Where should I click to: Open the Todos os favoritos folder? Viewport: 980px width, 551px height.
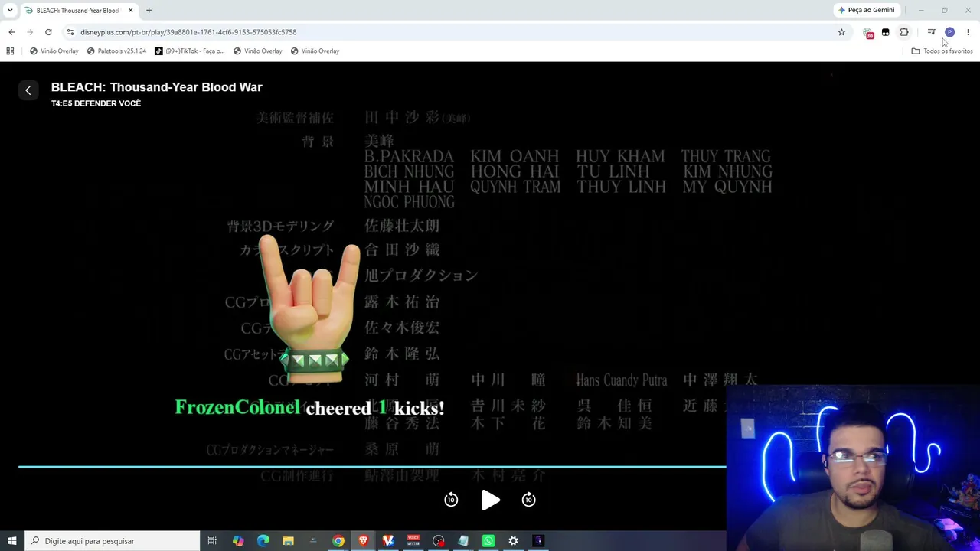point(942,51)
